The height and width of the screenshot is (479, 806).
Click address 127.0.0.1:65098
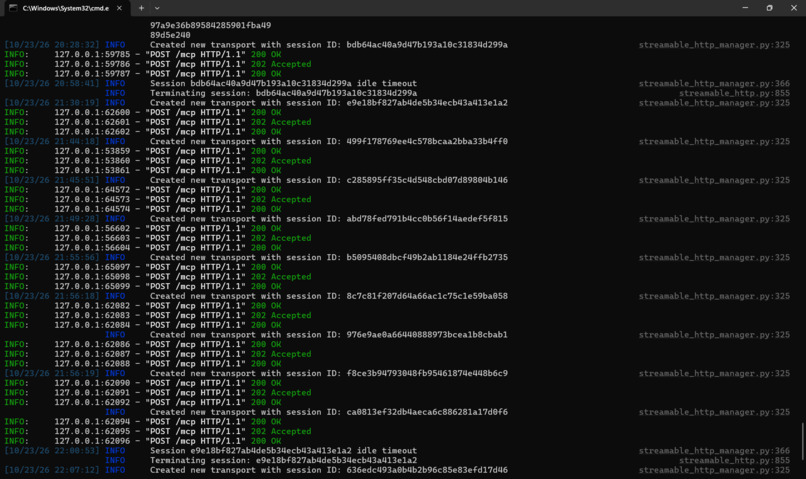[x=92, y=277]
